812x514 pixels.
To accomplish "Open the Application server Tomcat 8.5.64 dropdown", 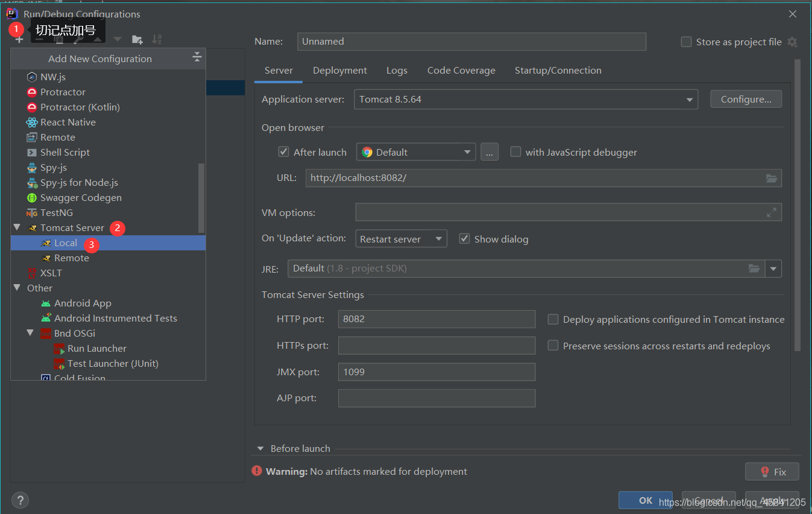I will pyautogui.click(x=526, y=99).
